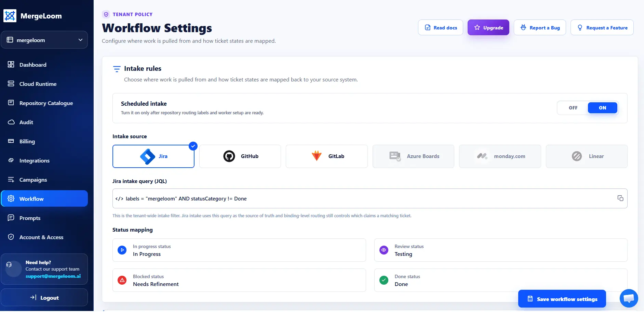This screenshot has height=312, width=644.
Task: Save workflow settings
Action: point(562,299)
